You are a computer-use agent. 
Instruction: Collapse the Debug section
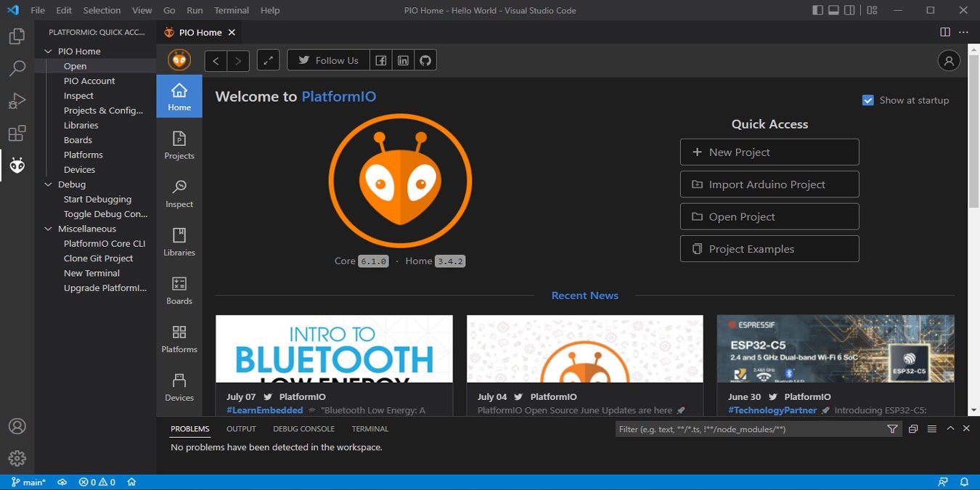click(47, 184)
